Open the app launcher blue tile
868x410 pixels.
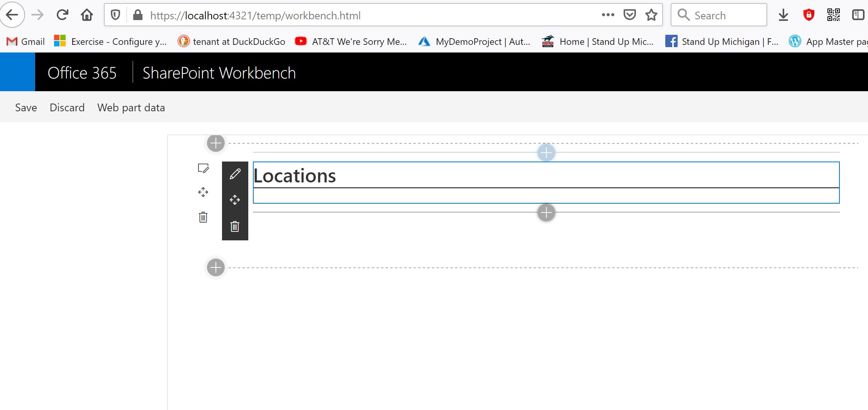click(17, 72)
